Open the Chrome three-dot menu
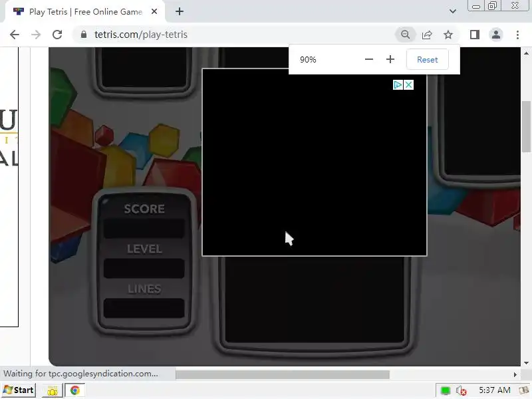This screenshot has width=532, height=399. click(x=517, y=35)
